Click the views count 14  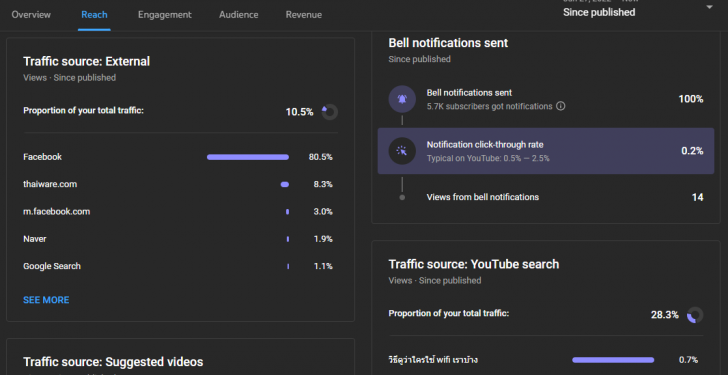coord(697,197)
